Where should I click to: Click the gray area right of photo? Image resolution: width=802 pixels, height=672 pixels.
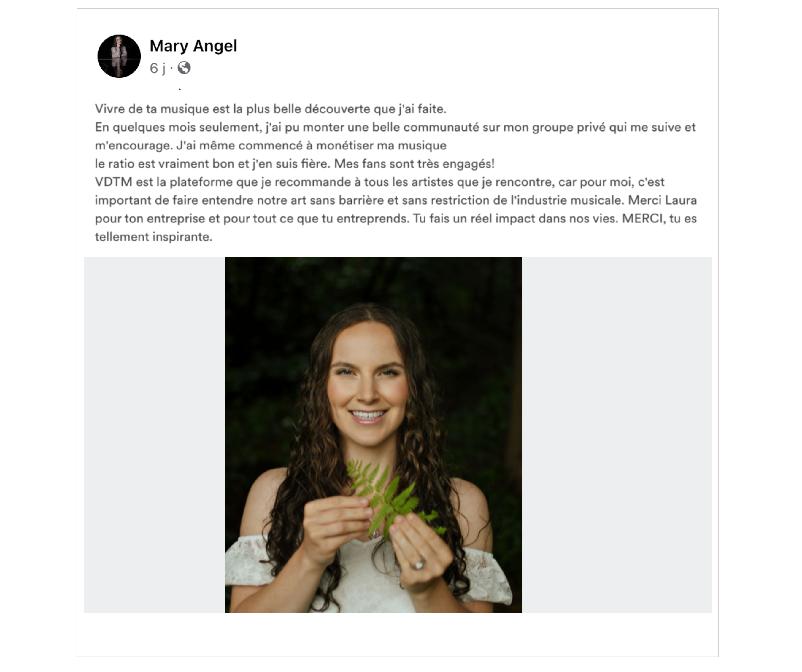(617, 435)
